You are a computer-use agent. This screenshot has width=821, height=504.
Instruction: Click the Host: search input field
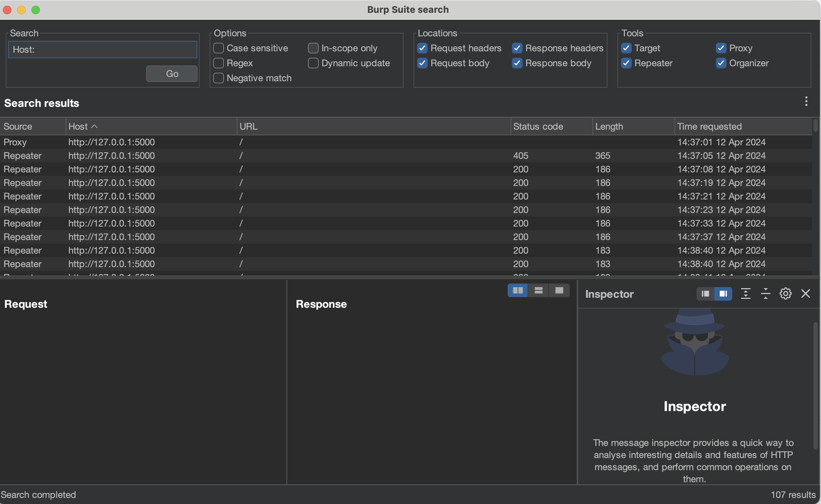point(103,50)
